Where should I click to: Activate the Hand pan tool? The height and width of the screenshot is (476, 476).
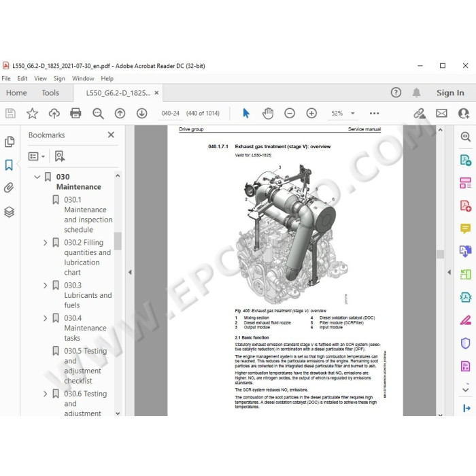(x=268, y=114)
